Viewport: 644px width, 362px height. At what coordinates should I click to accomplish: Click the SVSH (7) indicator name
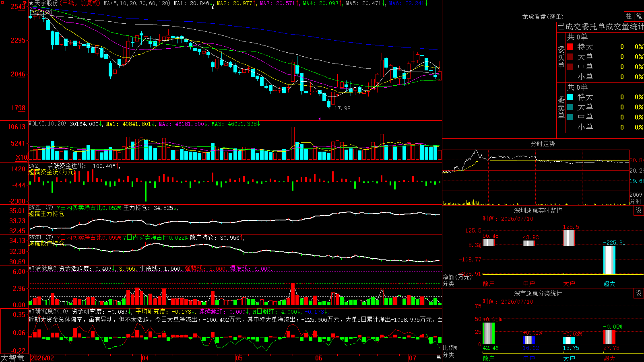(41, 238)
